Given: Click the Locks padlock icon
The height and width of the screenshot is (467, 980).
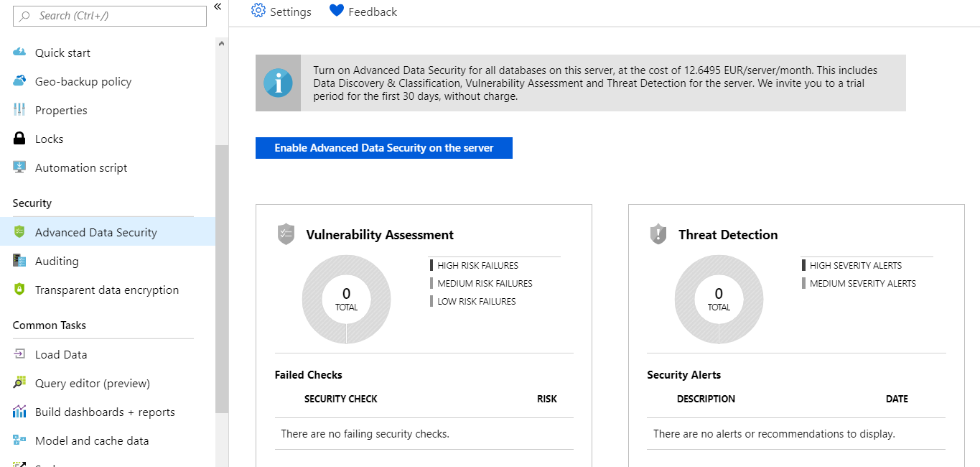Looking at the screenshot, I should pos(20,139).
